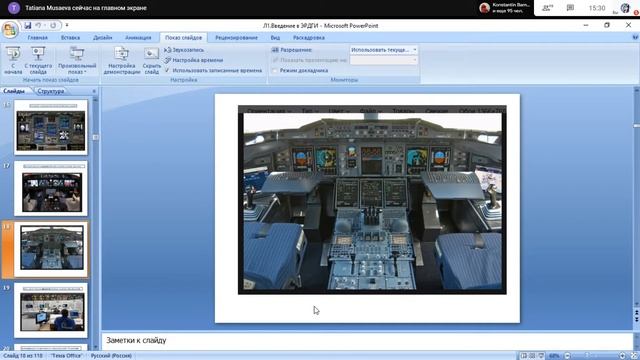Click Настройка времени rehearse timings
Screen dimensions: 640x360
click(194, 60)
